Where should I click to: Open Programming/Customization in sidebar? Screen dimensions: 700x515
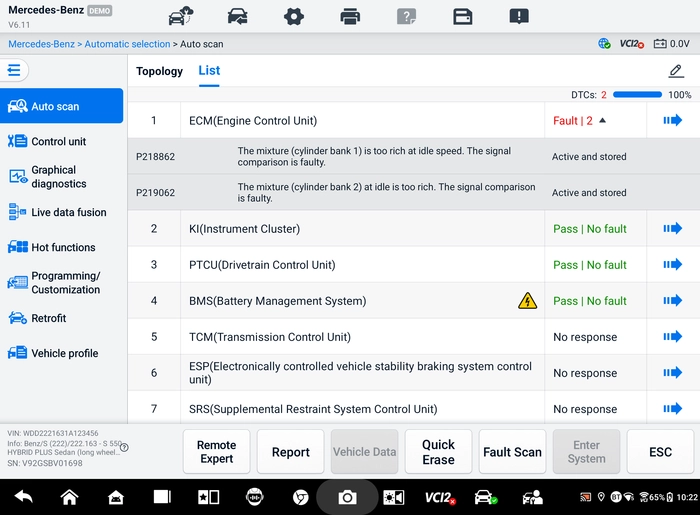coord(62,282)
